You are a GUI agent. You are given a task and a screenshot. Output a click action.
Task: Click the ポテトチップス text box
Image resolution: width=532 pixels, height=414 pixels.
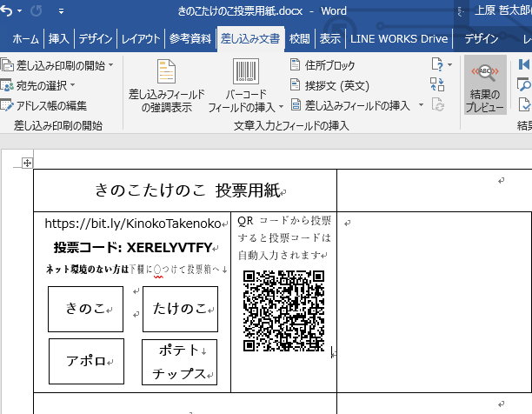[179, 362]
